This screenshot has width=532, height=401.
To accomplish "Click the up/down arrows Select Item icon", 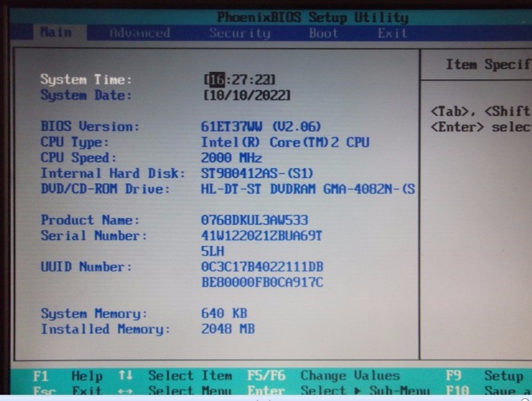I will coord(125,376).
